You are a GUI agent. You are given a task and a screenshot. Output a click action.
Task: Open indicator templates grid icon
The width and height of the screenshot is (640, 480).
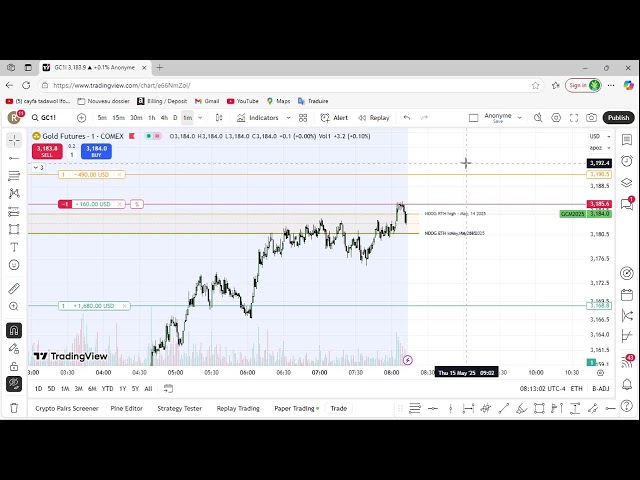click(x=303, y=118)
